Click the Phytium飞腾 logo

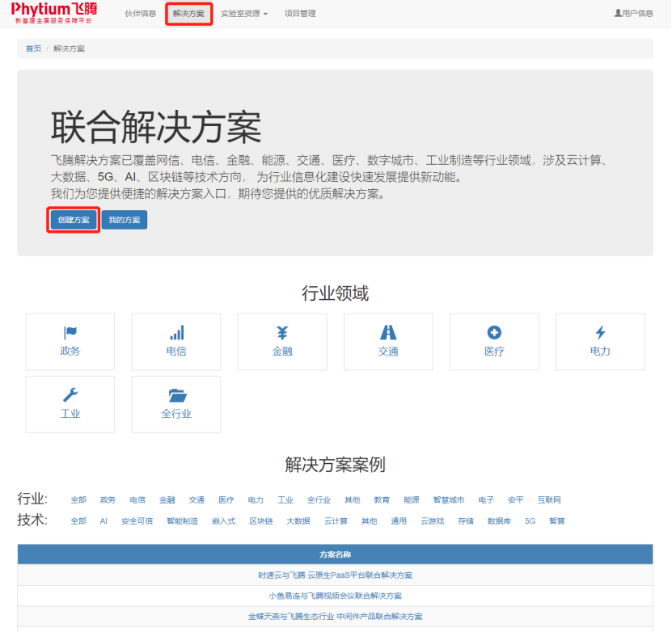[x=54, y=13]
